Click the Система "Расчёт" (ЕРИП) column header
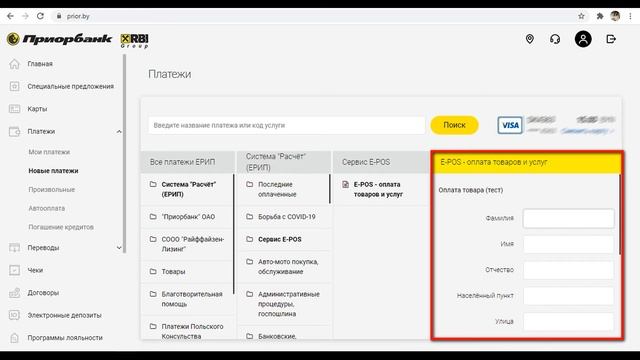640x360 pixels. coord(284,162)
